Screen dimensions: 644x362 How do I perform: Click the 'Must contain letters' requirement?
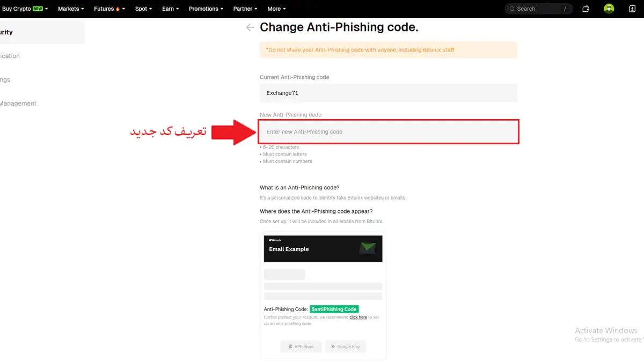tap(285, 154)
